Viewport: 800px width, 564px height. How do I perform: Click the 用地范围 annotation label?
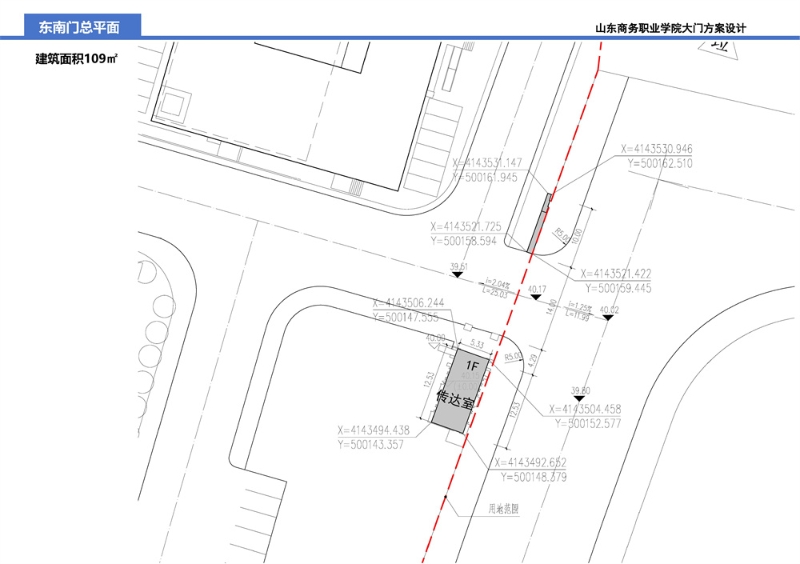(x=504, y=509)
